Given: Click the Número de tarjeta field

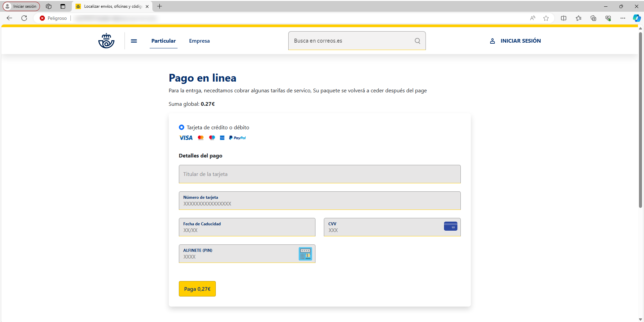Looking at the screenshot, I should coord(319,201).
